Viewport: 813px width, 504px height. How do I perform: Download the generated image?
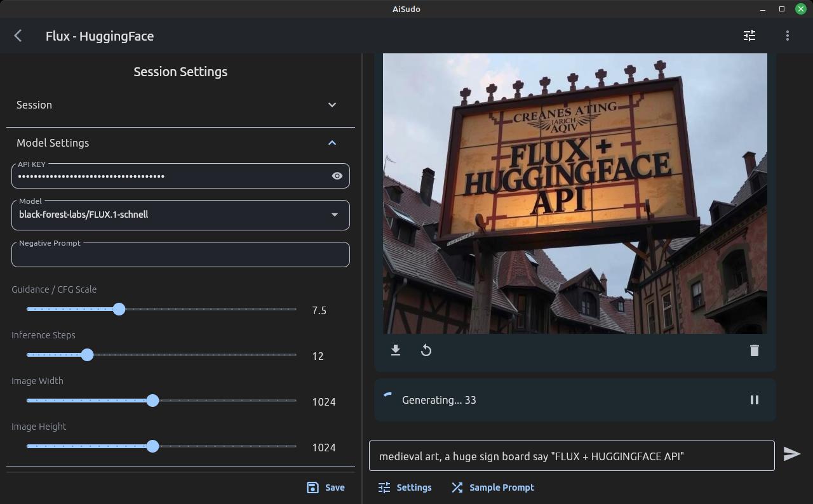click(396, 350)
